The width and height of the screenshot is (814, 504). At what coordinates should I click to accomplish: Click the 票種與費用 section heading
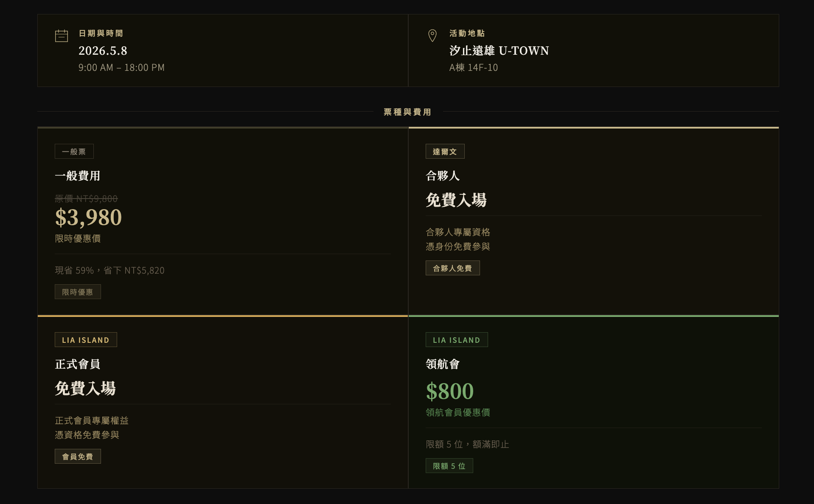pyautogui.click(x=407, y=112)
